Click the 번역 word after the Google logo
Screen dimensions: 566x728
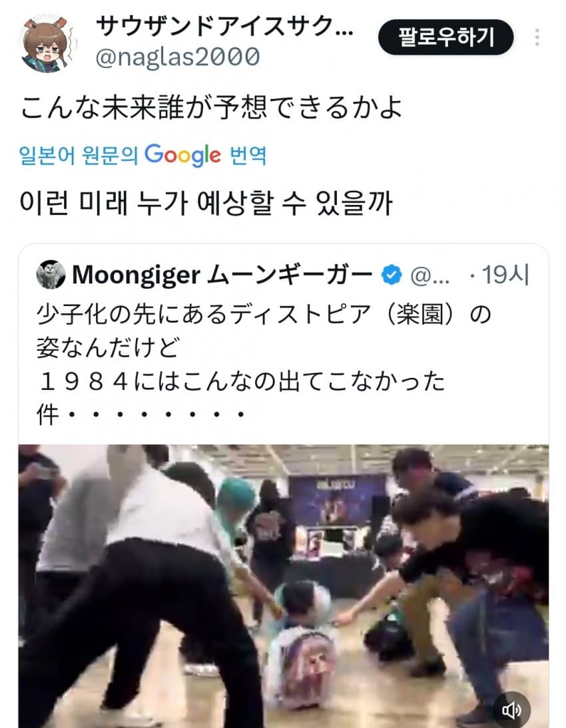click(248, 156)
